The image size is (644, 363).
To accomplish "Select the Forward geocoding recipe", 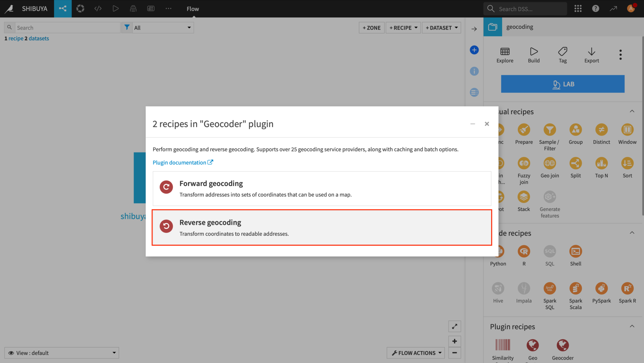I will [322, 188].
